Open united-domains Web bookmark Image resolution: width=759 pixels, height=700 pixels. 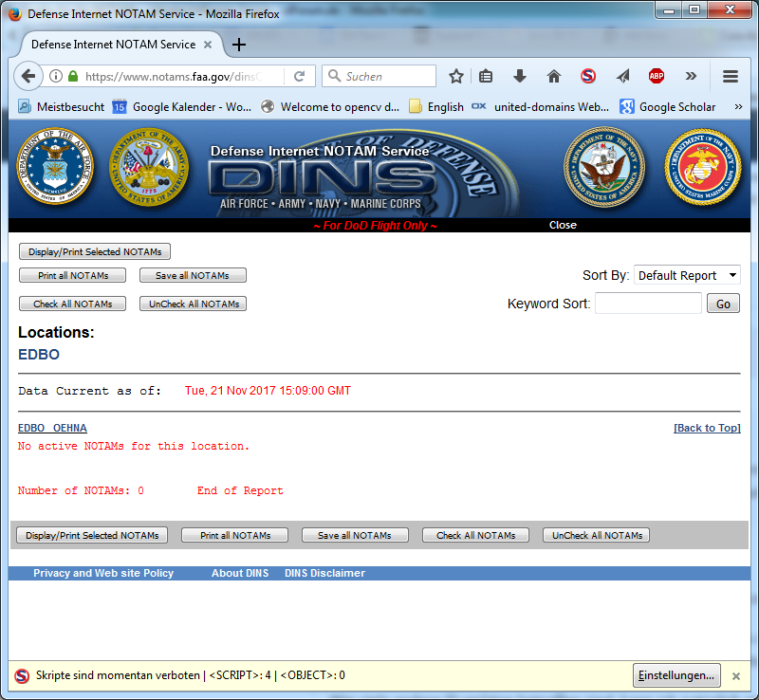click(x=540, y=106)
